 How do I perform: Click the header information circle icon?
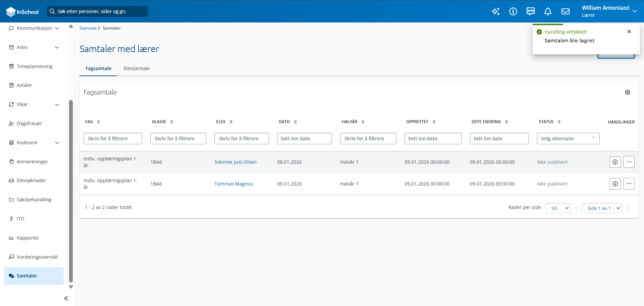click(x=513, y=11)
